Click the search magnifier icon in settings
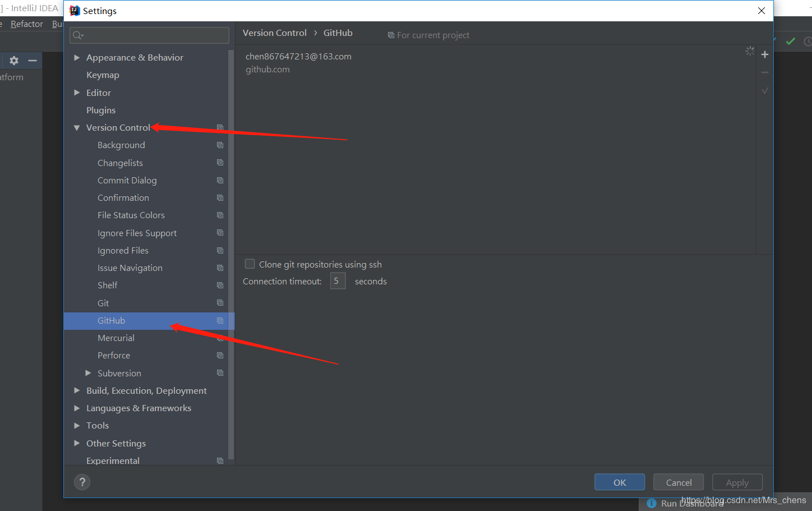This screenshot has height=511, width=812. (77, 35)
